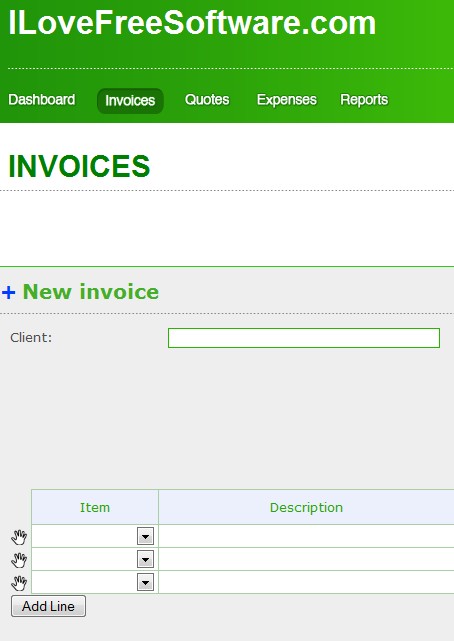Go to the Quotes tab

click(207, 100)
